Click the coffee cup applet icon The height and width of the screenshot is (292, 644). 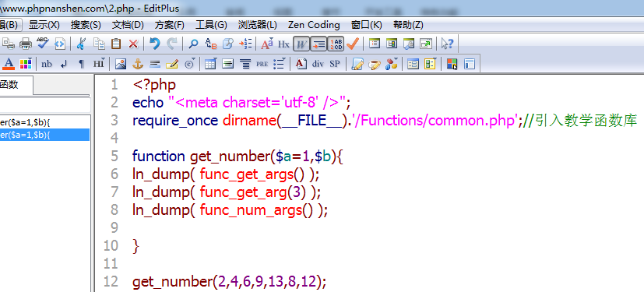(x=374, y=64)
